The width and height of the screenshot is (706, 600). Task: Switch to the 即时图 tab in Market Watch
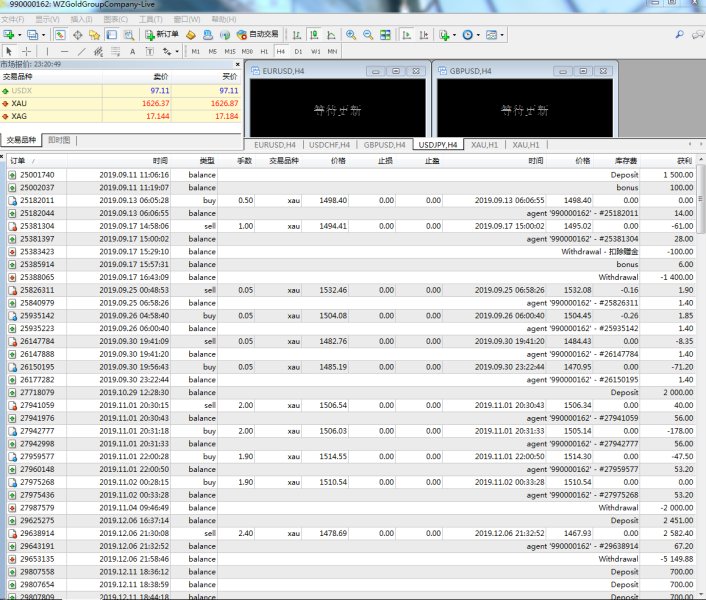point(59,141)
